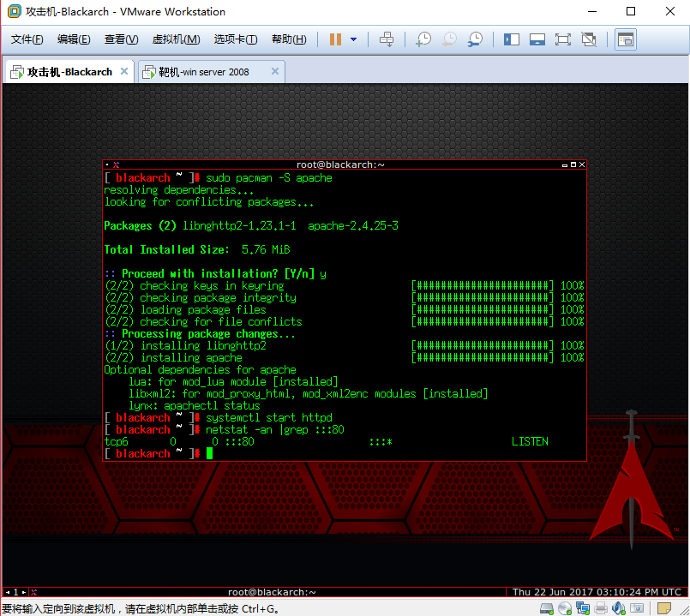Toggle the library sidebar panel
Image resolution: width=690 pixels, height=616 pixels.
click(512, 39)
